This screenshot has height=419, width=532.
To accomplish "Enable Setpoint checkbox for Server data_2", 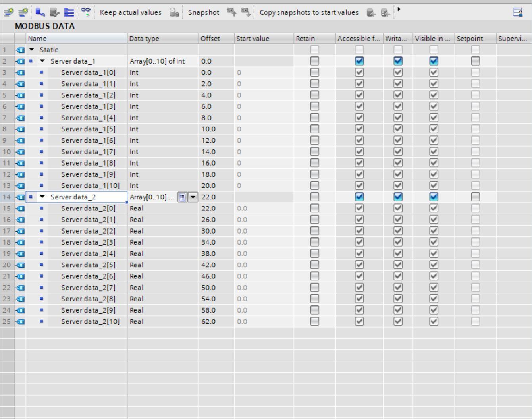I will (x=475, y=197).
